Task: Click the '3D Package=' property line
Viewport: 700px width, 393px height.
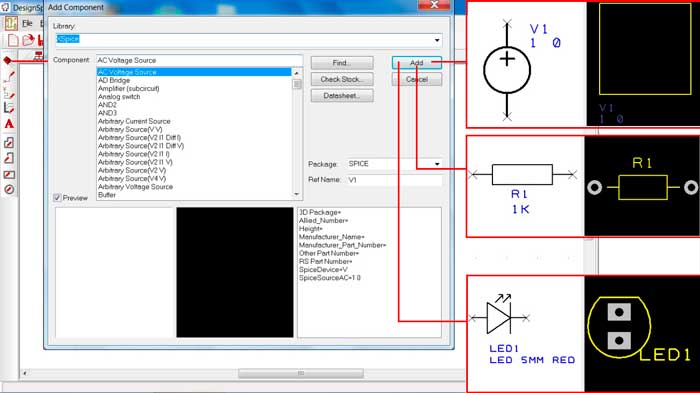Action: tap(320, 213)
